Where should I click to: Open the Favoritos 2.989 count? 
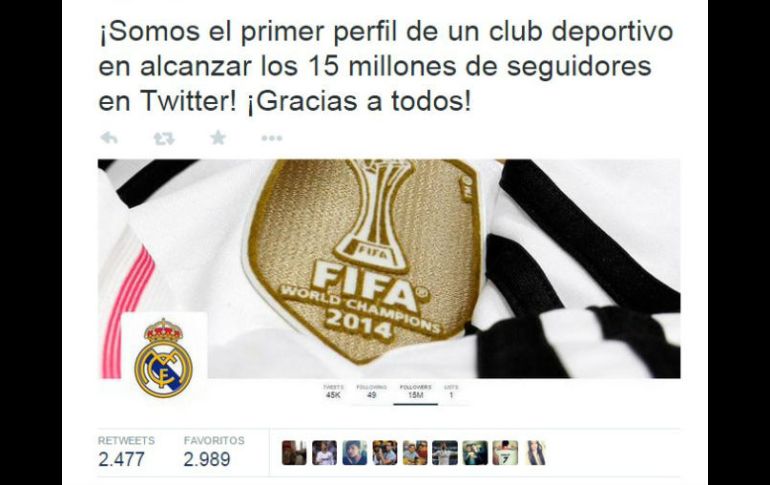click(214, 452)
